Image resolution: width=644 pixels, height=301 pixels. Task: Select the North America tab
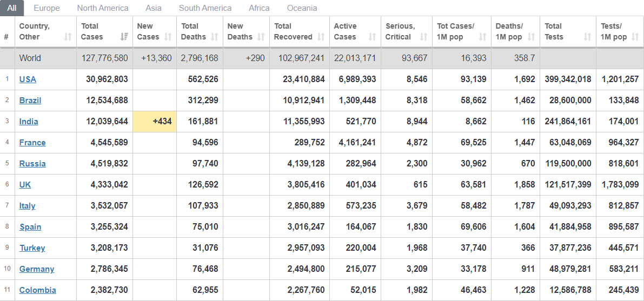[103, 8]
